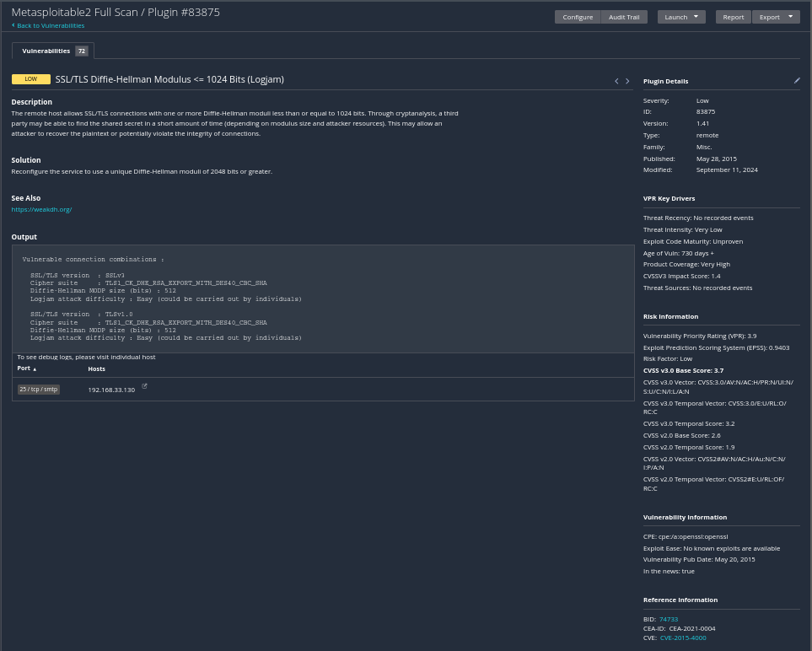Click the Hosts column header
This screenshot has width=812, height=651.
click(97, 369)
